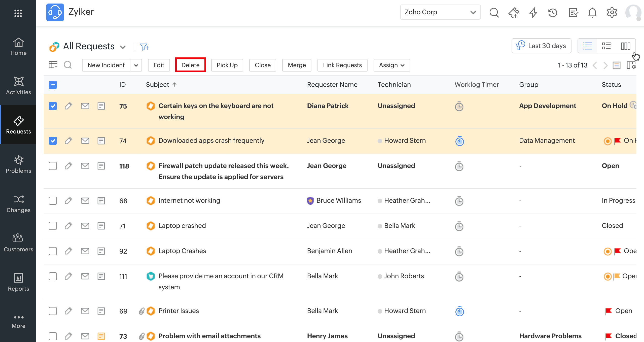Open the quick actions lightning icon

tap(533, 12)
